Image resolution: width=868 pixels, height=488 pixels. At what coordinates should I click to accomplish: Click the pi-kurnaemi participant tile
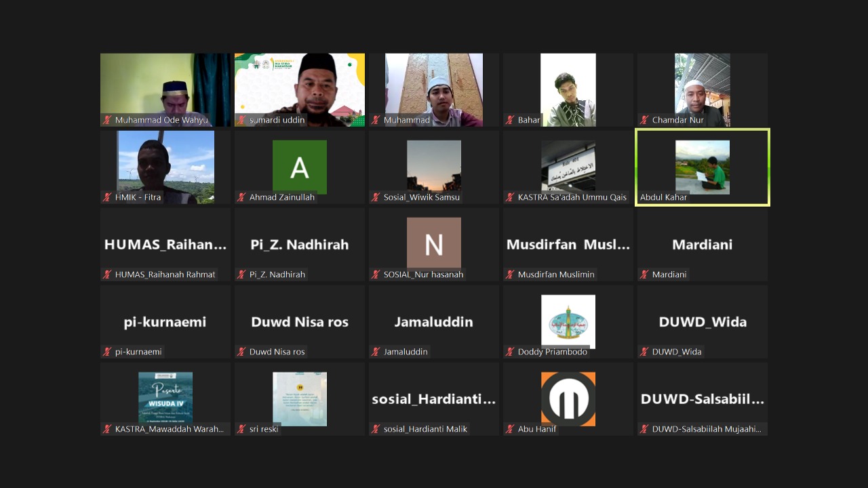point(165,321)
